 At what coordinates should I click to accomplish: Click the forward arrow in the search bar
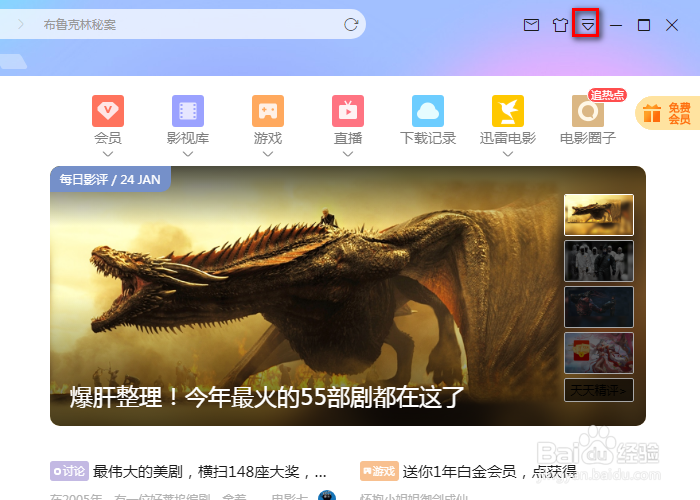[x=21, y=24]
